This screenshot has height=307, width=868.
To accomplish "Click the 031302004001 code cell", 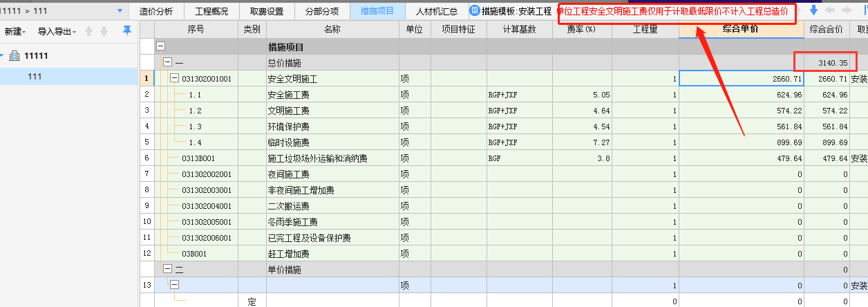I will coord(196,206).
